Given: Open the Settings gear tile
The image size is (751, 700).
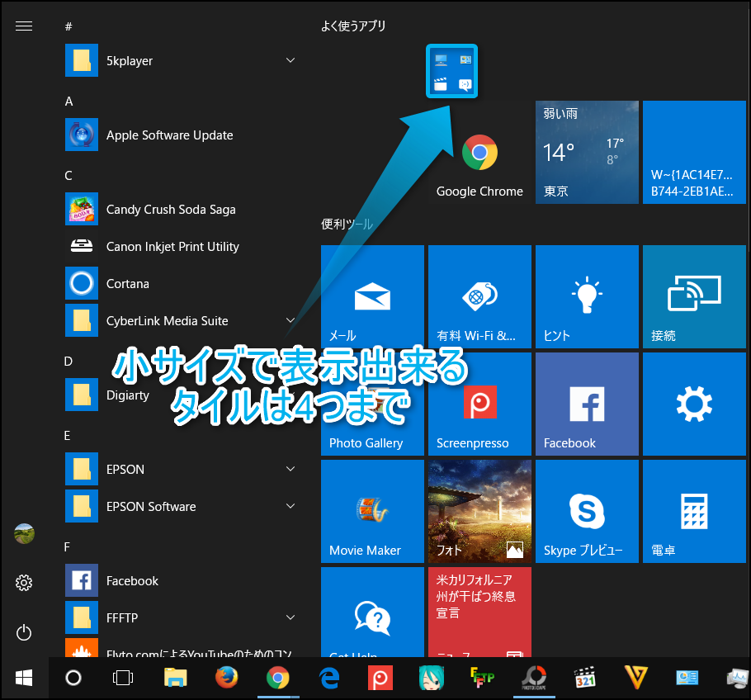Looking at the screenshot, I should tap(693, 404).
